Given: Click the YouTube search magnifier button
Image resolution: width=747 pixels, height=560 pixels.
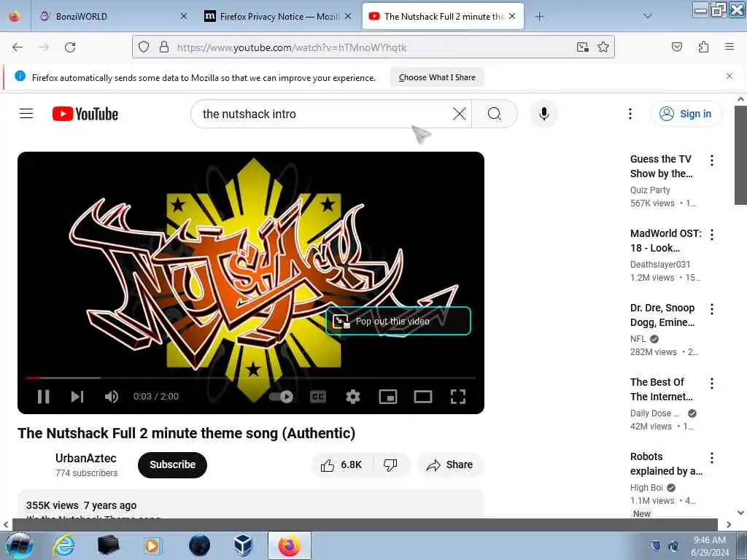Looking at the screenshot, I should click(x=495, y=114).
